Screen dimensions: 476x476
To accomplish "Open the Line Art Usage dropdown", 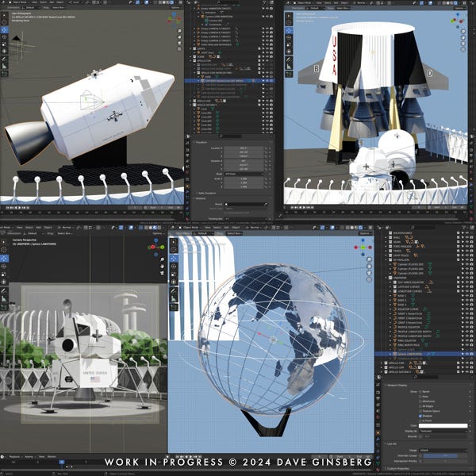I will [x=443, y=450].
